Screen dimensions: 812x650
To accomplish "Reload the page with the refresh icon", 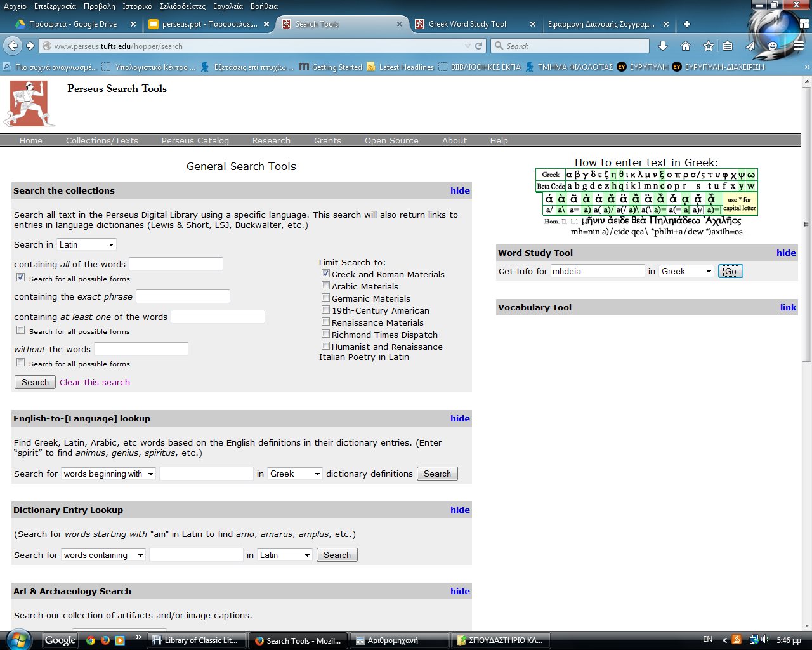I will pos(479,46).
